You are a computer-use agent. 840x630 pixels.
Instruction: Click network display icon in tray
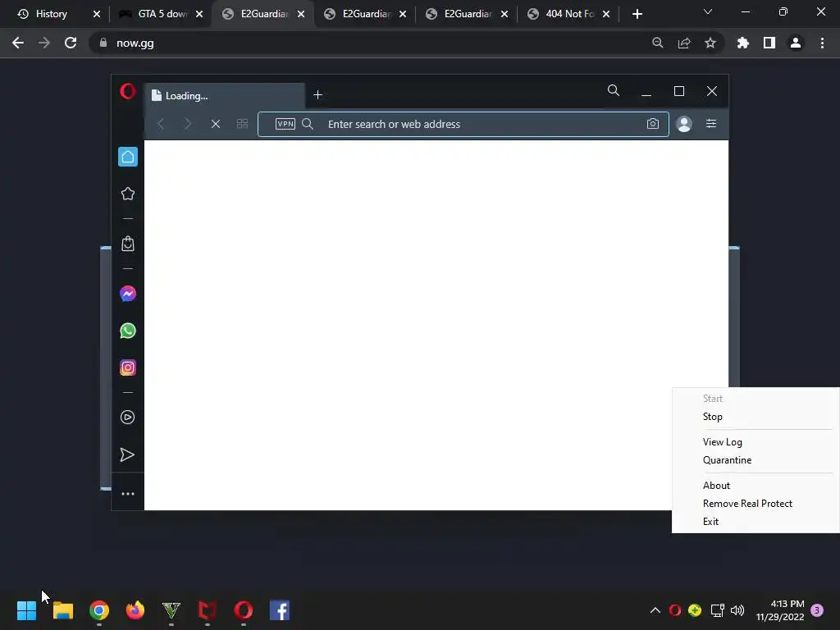pyautogui.click(x=717, y=610)
